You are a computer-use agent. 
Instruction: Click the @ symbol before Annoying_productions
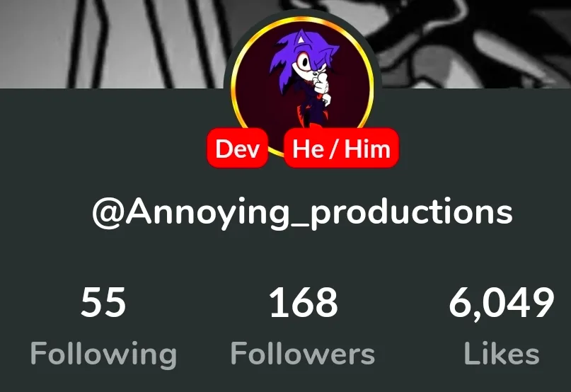pos(108,214)
